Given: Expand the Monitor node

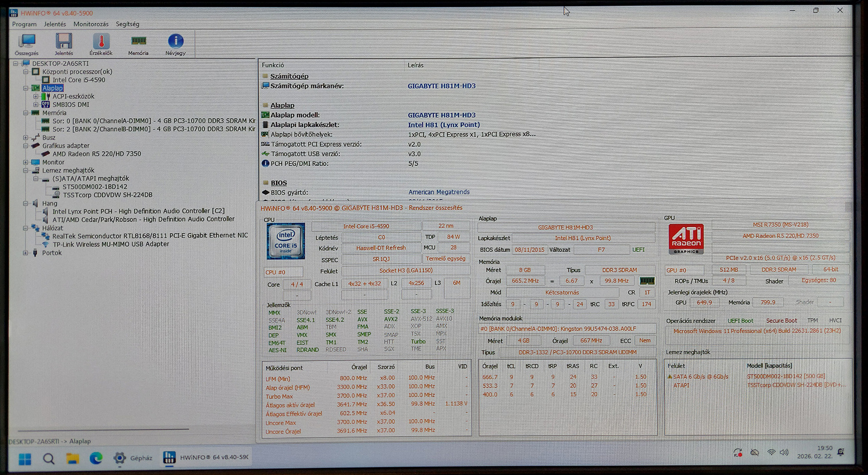Looking at the screenshot, I should pos(26,162).
